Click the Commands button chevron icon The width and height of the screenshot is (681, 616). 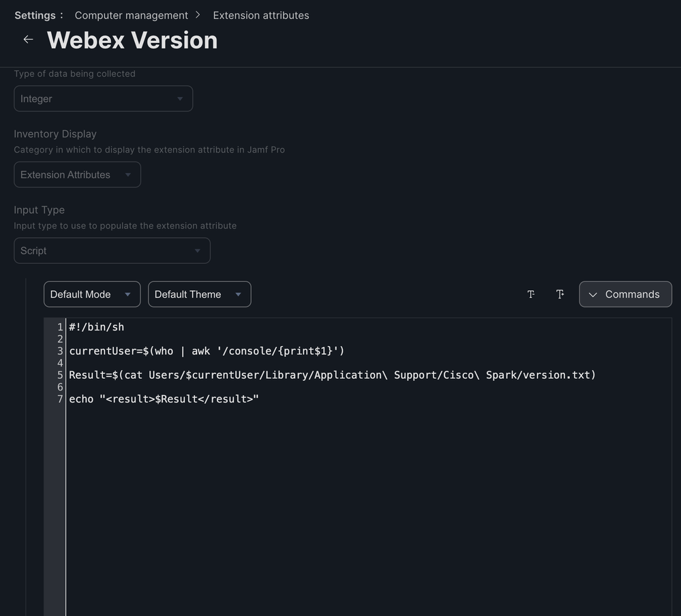click(x=593, y=295)
